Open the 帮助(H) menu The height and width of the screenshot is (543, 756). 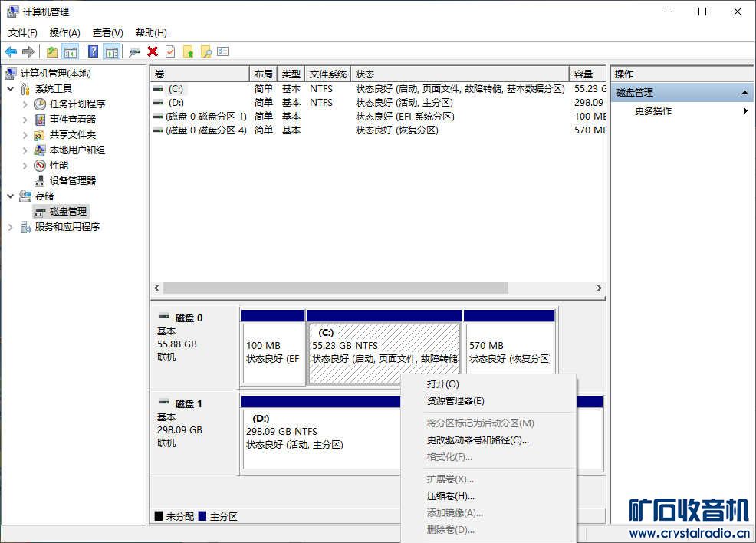151,33
